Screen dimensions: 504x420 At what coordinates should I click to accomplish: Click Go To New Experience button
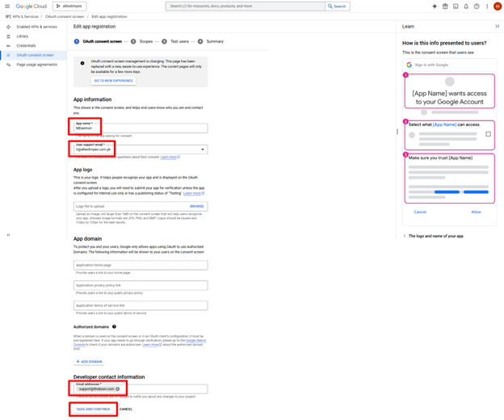click(113, 81)
